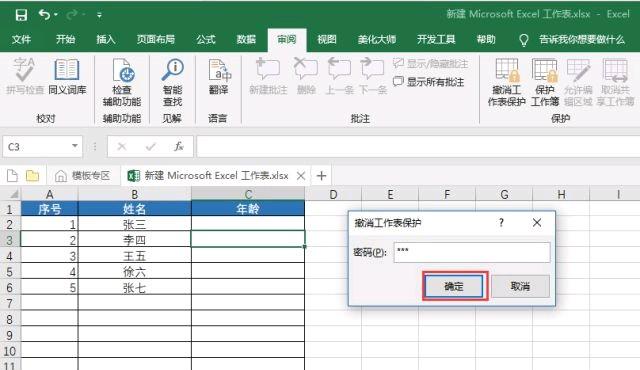The image size is (640, 370).
Task: Cancel formula entry with the X icon
Action: [122, 146]
